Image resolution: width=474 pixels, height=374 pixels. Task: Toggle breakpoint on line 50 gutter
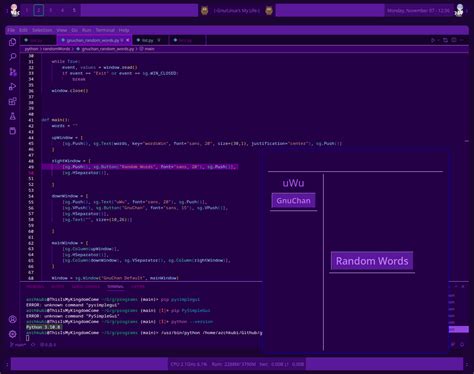(x=23, y=173)
